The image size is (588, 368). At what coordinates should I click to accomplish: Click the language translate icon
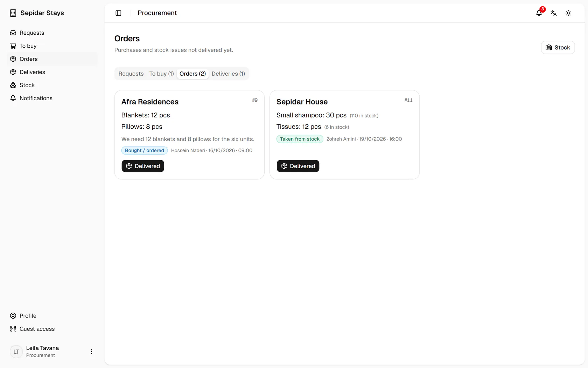[x=554, y=13]
